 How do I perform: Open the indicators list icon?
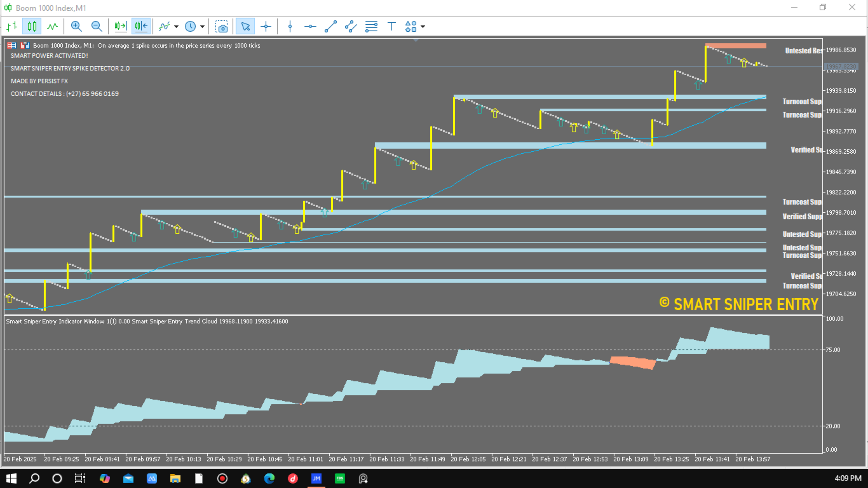tap(165, 26)
